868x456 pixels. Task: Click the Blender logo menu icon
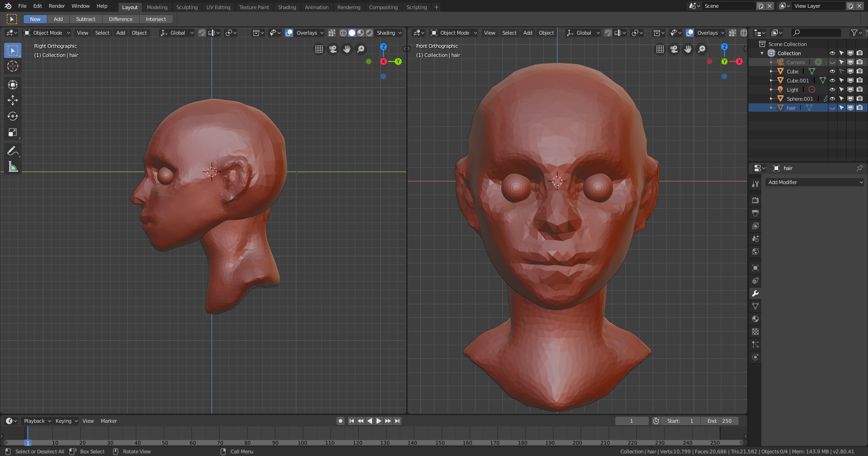click(x=8, y=6)
